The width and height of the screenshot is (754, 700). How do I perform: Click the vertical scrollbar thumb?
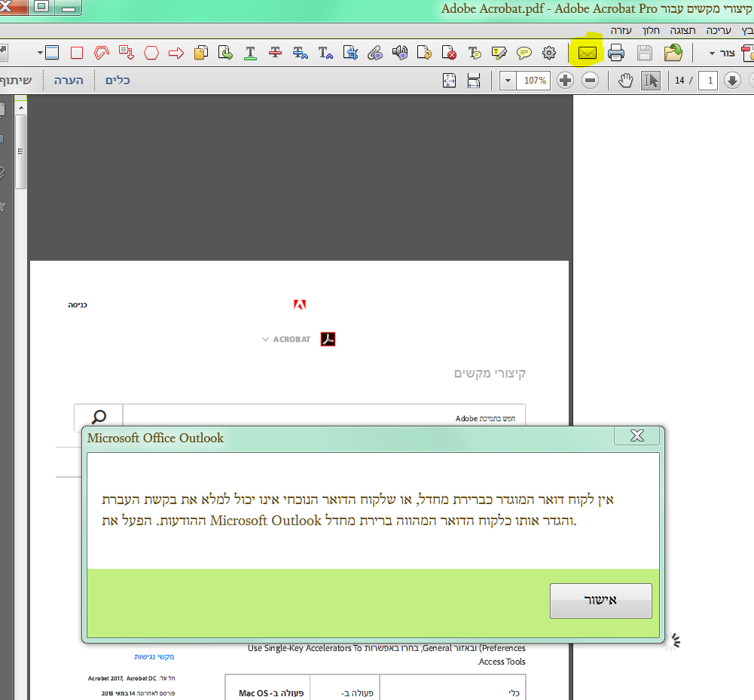(20, 151)
